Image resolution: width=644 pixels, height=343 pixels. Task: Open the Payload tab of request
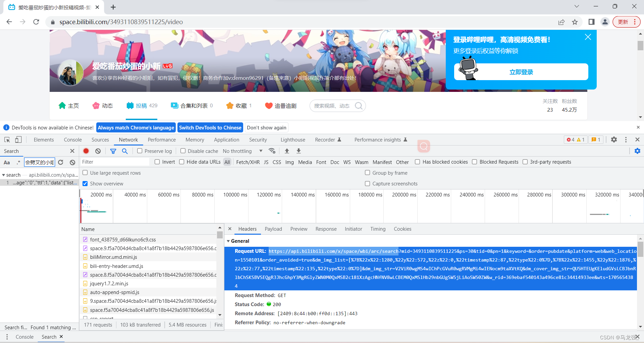click(273, 229)
